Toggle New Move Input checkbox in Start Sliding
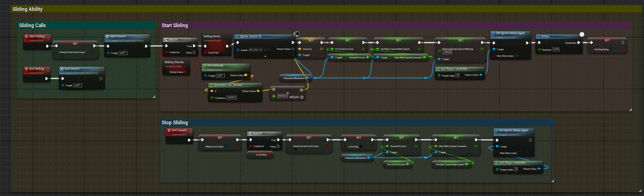 [516, 56]
